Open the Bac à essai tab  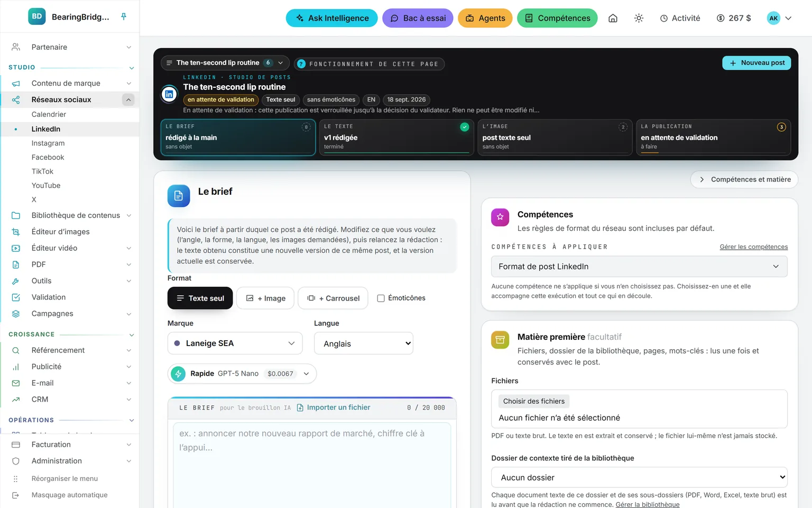pyautogui.click(x=418, y=18)
